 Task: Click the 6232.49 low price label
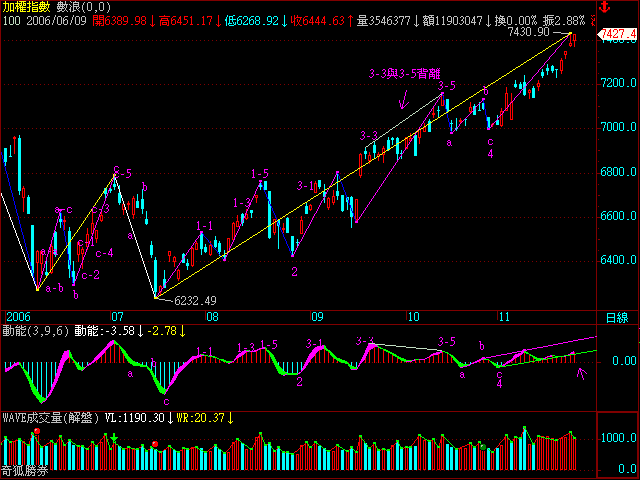point(195,300)
